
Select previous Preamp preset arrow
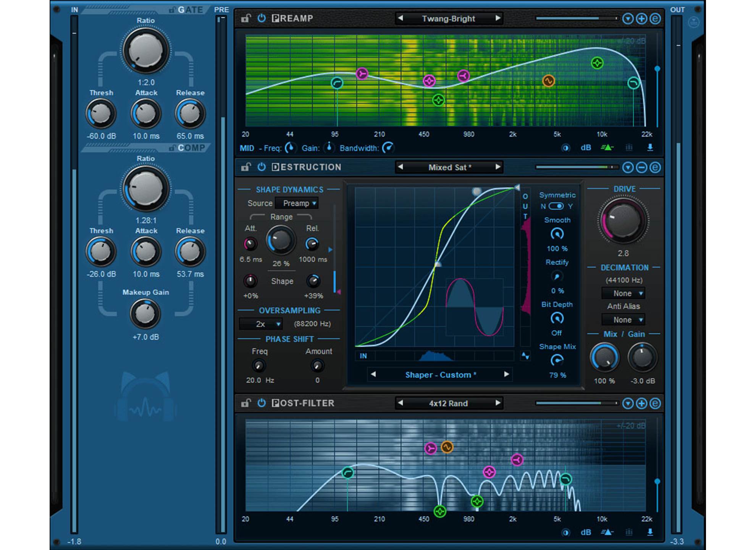point(400,18)
